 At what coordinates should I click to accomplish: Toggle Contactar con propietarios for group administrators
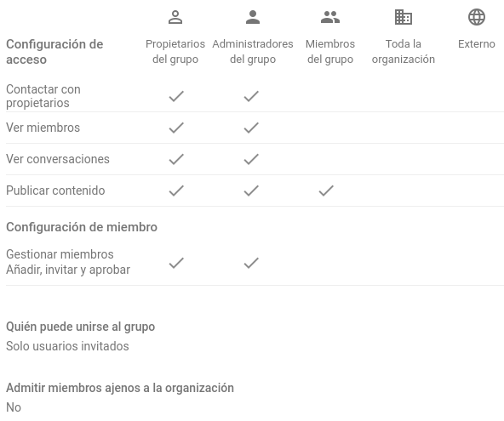coord(251,96)
